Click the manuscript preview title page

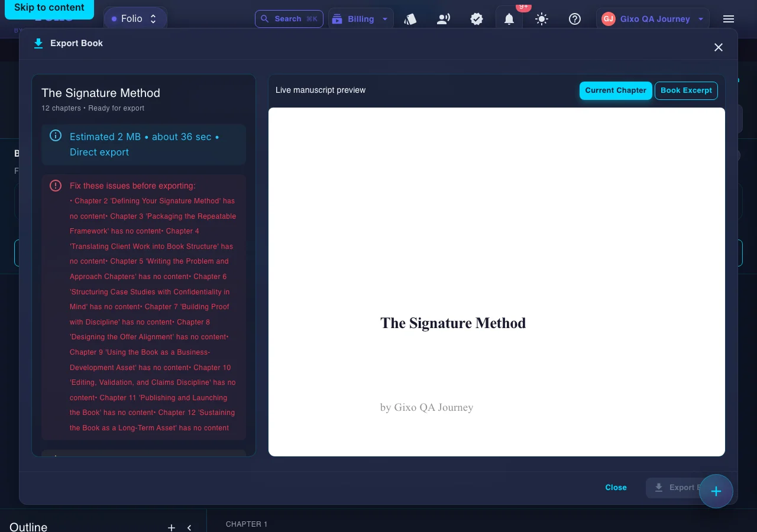click(x=497, y=282)
